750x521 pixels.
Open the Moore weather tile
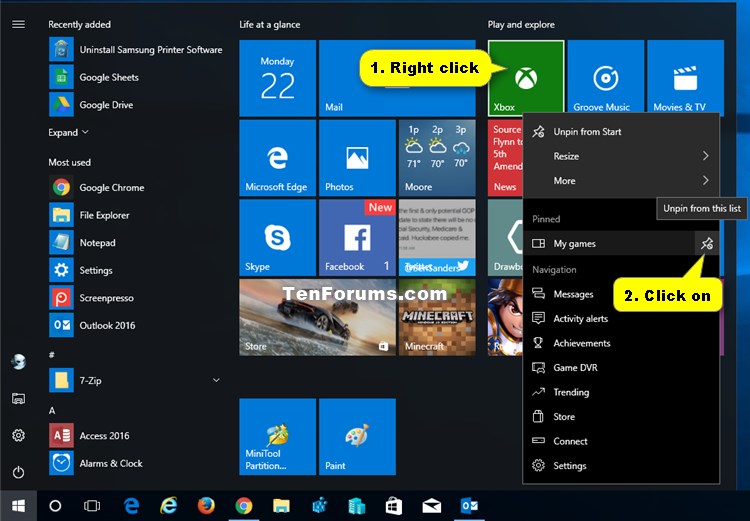tap(437, 158)
